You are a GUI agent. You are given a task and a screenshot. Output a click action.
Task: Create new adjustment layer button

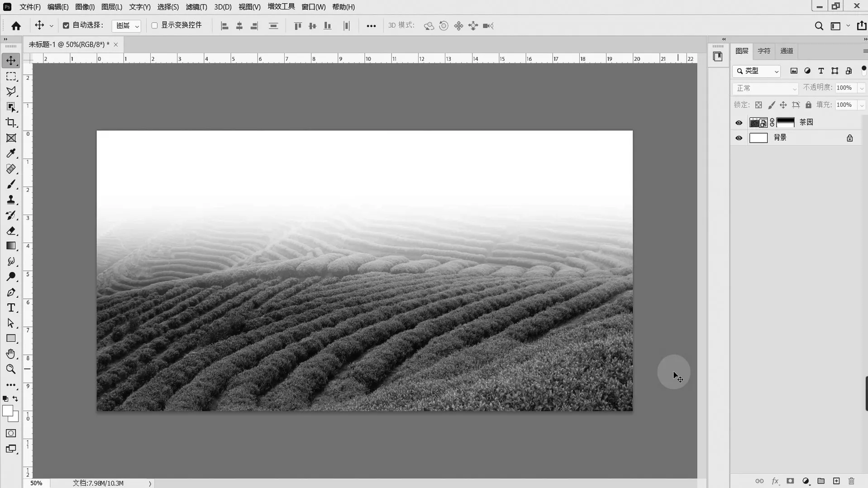(806, 481)
